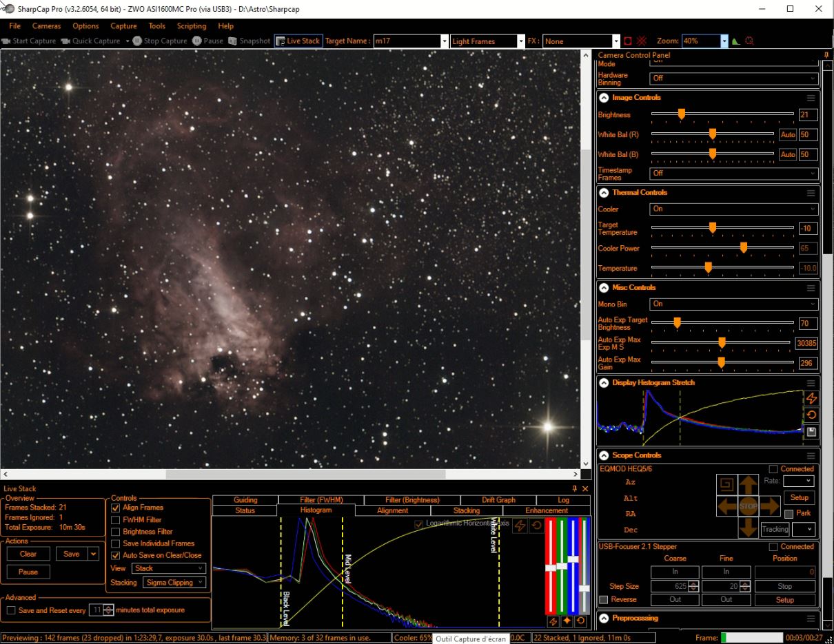Click the scope STOP button
Screen dimensions: 834x644
(x=748, y=506)
